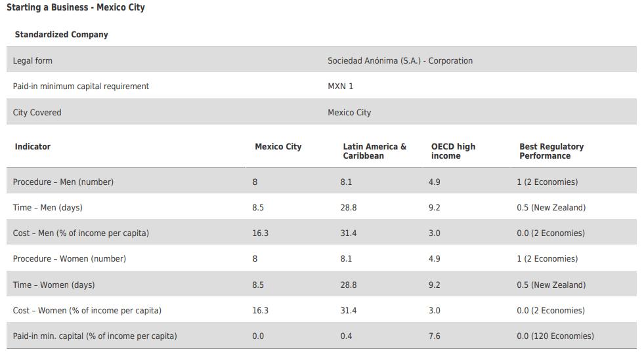644x356 pixels.
Task: Click the Cost – Women (% of income) label
Action: [87, 311]
